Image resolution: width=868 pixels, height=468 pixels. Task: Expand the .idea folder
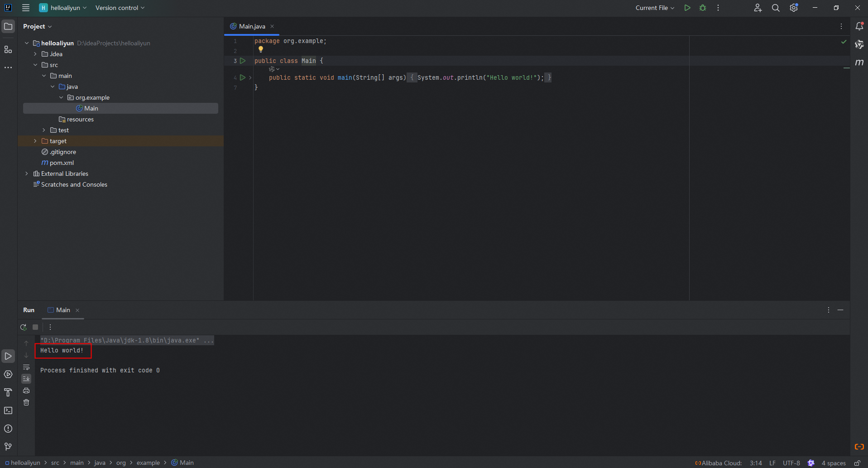[x=35, y=54]
